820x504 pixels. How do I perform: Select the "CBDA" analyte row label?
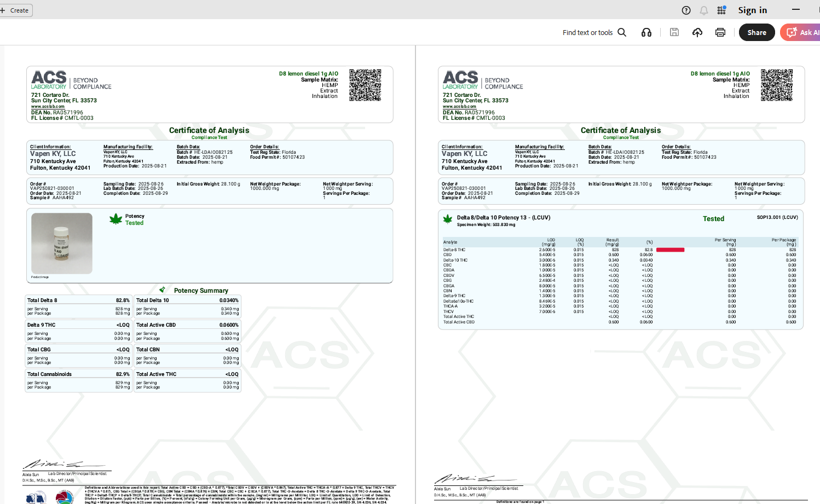click(449, 270)
